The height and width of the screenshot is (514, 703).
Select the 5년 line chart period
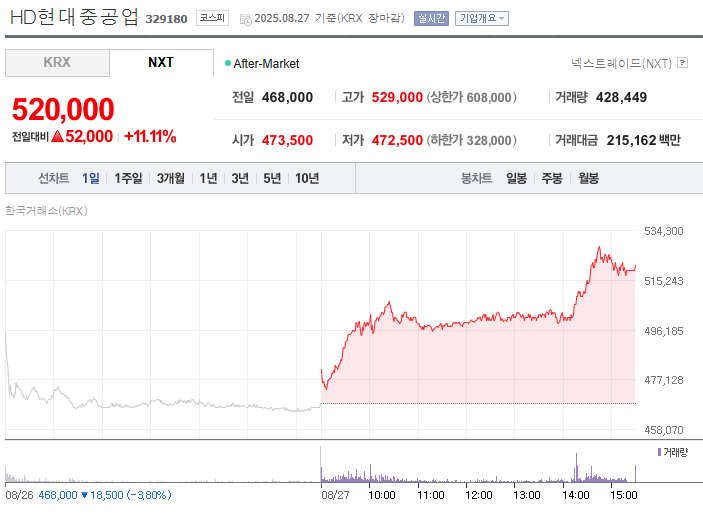[x=272, y=179]
